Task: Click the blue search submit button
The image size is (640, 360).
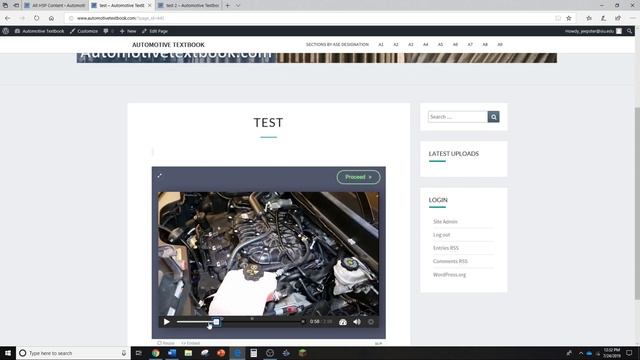Action: tap(493, 117)
